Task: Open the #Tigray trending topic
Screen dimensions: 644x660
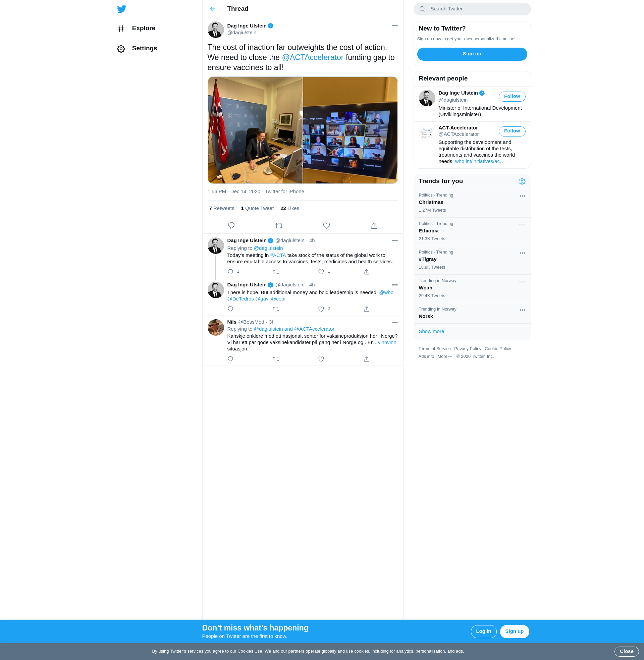Action: coord(472,260)
